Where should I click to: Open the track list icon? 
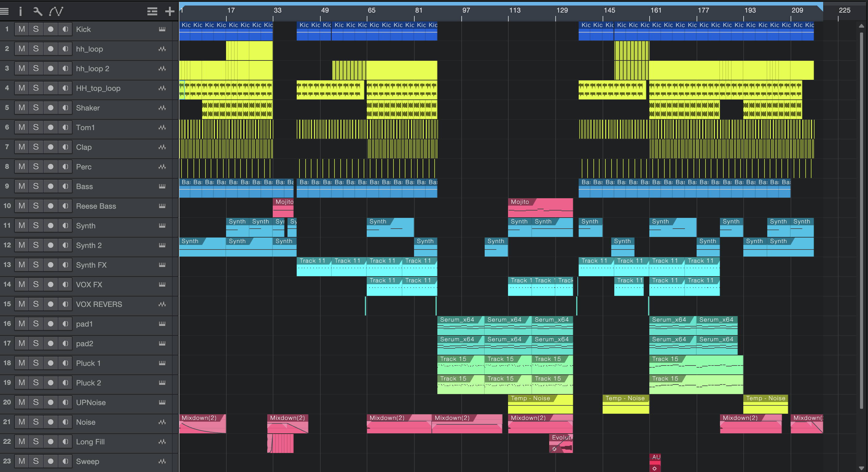[152, 11]
